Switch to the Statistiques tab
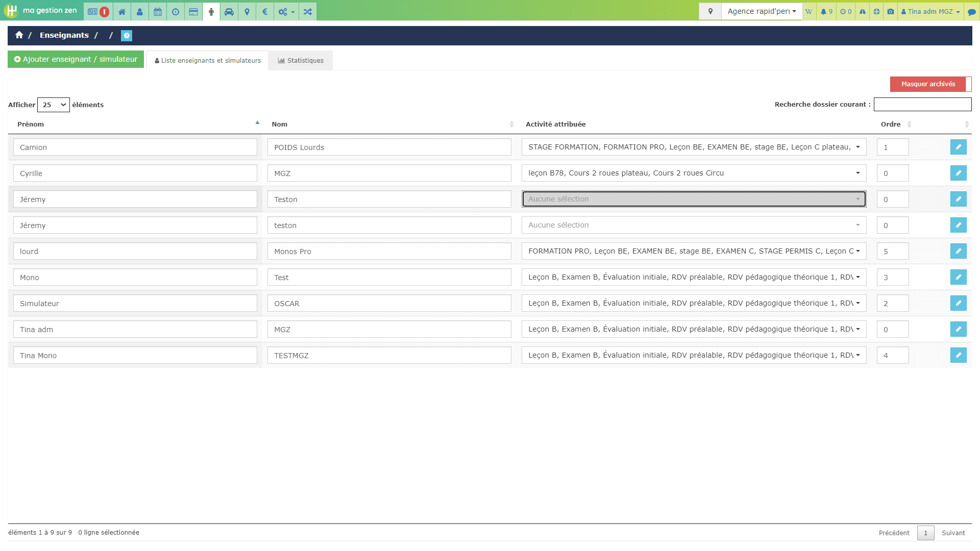 pyautogui.click(x=301, y=60)
